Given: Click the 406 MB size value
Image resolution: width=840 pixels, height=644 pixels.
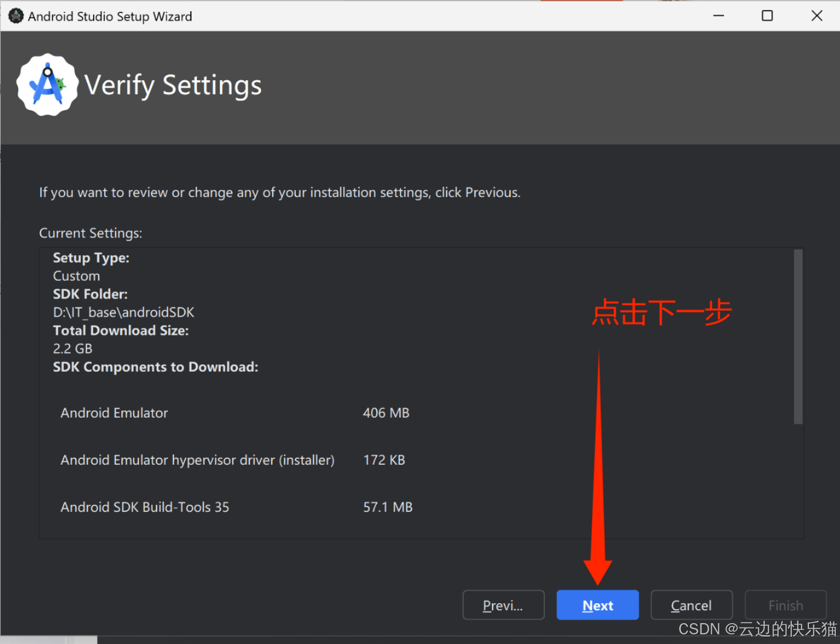Looking at the screenshot, I should point(386,413).
